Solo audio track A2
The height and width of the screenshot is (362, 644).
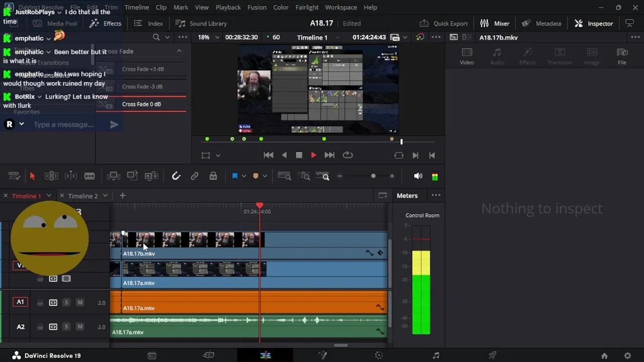[x=66, y=327]
